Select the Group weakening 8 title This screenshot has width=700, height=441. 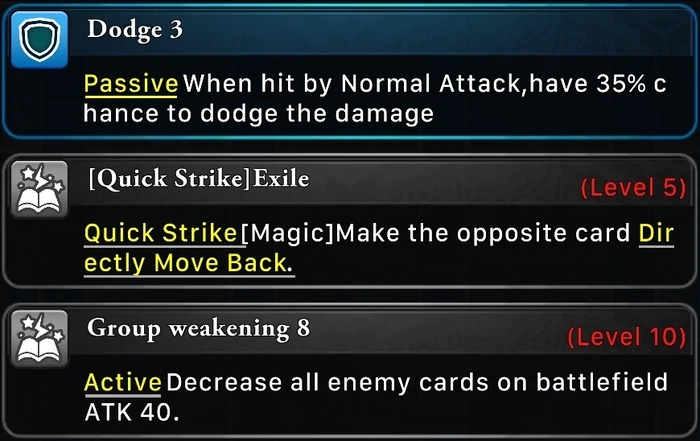[198, 329]
